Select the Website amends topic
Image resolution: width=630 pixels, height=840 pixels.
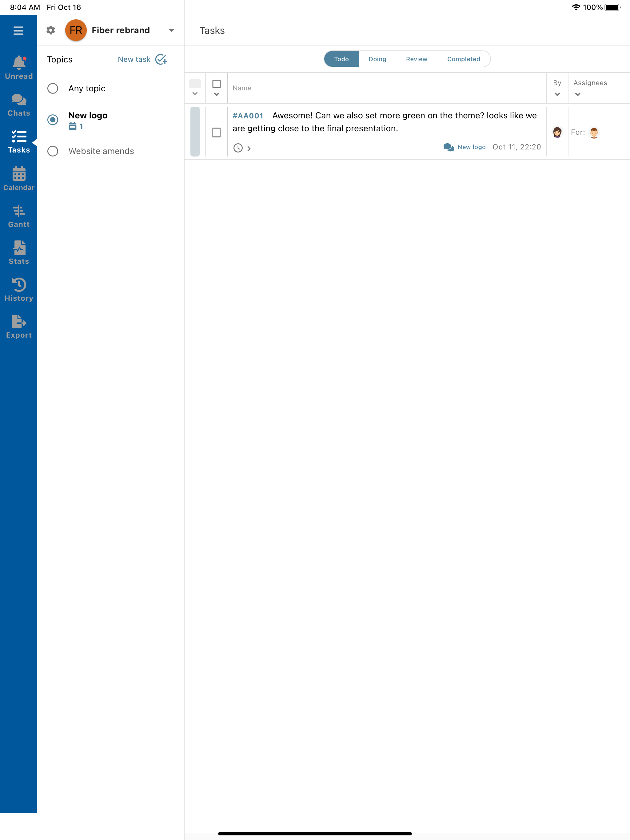pyautogui.click(x=53, y=151)
